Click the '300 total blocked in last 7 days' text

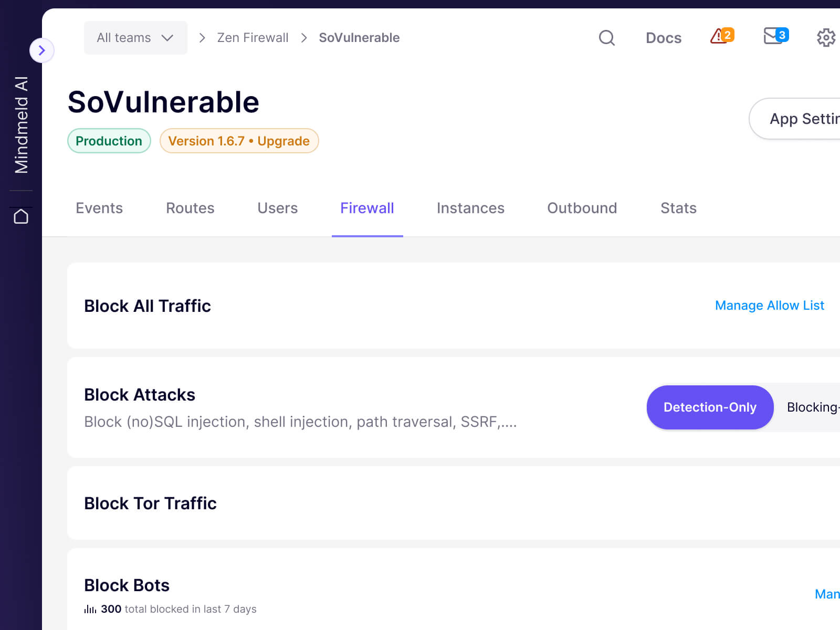pos(178,609)
